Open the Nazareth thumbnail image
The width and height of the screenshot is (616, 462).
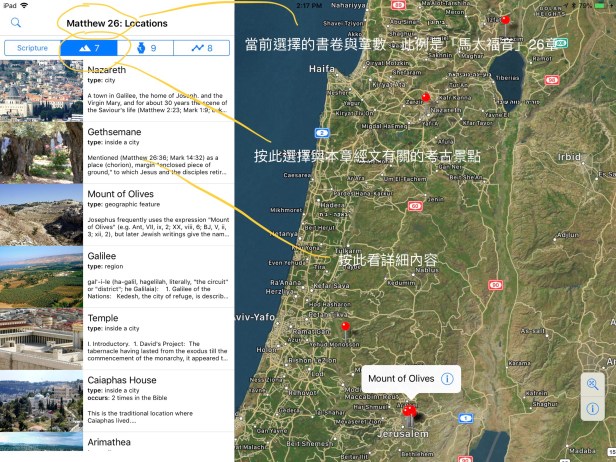click(41, 90)
